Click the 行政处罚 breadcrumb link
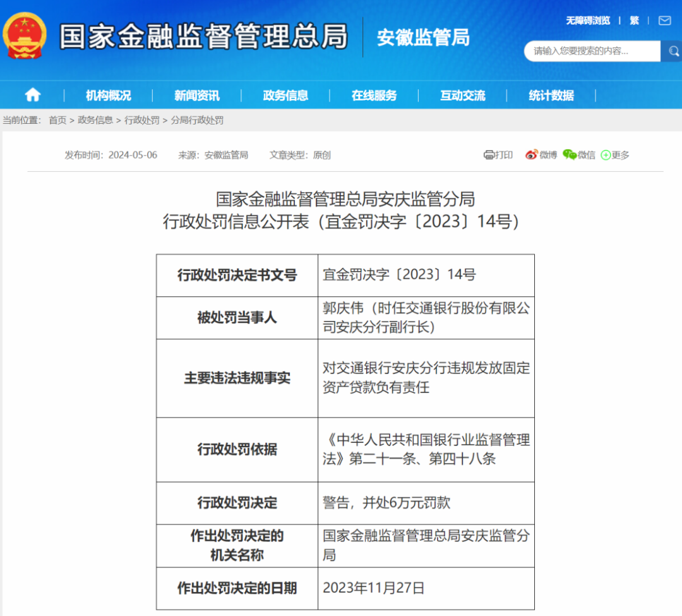Image resolution: width=682 pixels, height=616 pixels. 141,120
